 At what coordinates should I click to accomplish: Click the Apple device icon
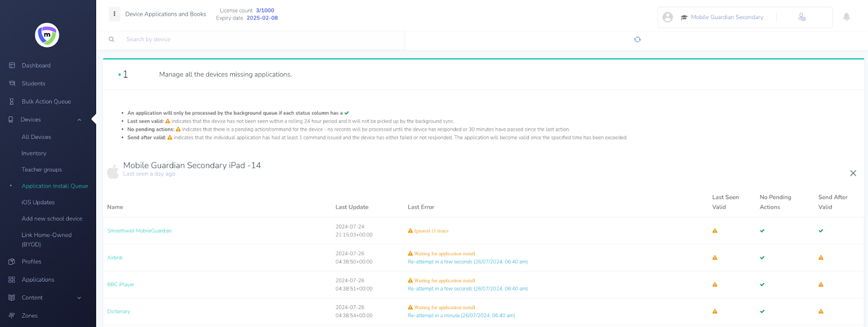[113, 172]
